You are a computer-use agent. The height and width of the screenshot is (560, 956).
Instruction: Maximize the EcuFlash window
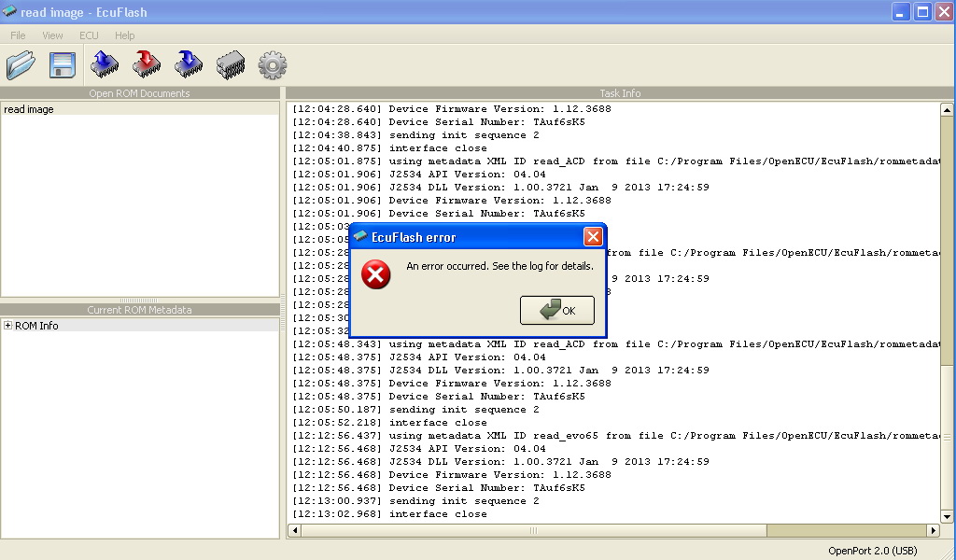923,11
